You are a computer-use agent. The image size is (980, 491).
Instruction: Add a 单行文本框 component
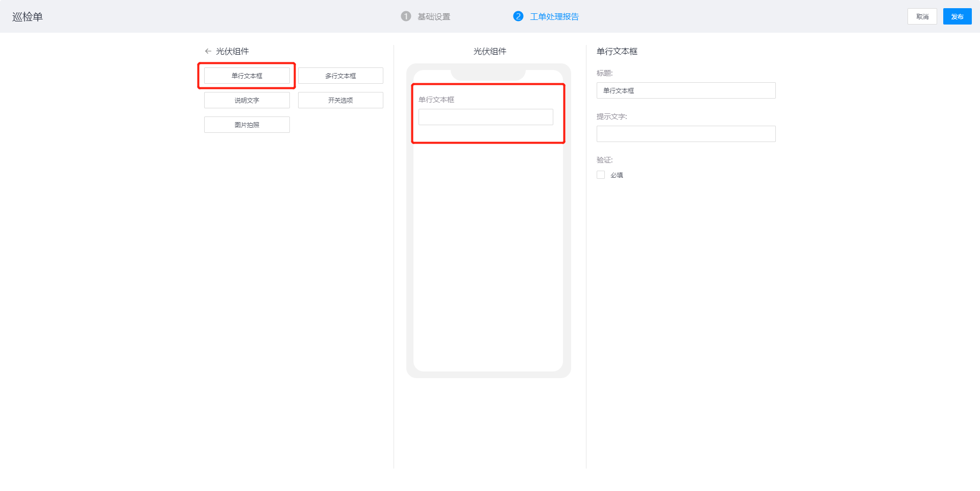point(247,76)
